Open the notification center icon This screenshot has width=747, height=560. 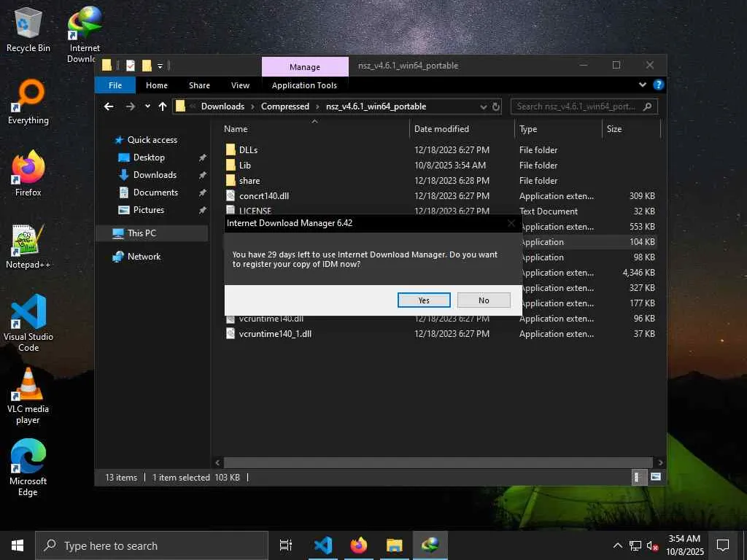point(723,545)
